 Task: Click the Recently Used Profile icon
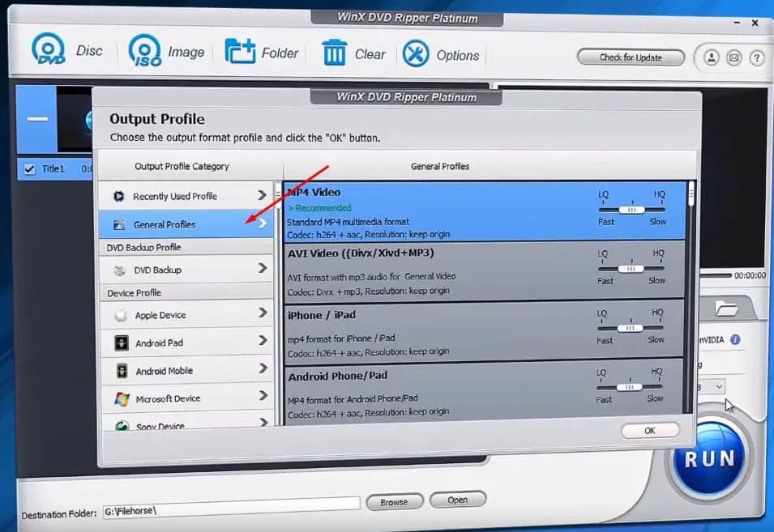click(119, 196)
